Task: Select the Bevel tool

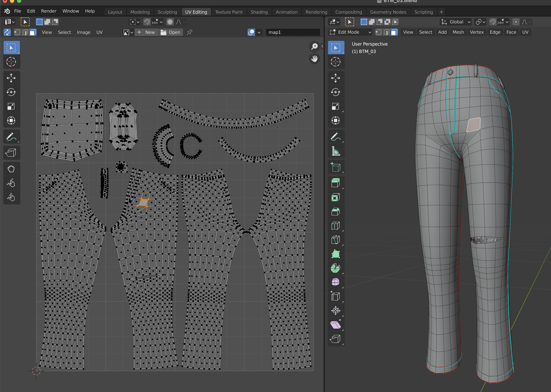Action: (336, 212)
